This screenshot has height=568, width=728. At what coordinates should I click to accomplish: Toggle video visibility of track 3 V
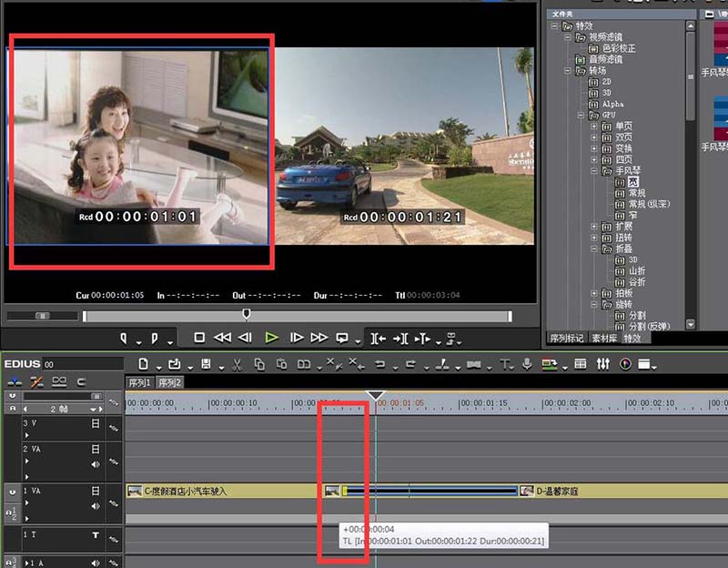pos(96,423)
